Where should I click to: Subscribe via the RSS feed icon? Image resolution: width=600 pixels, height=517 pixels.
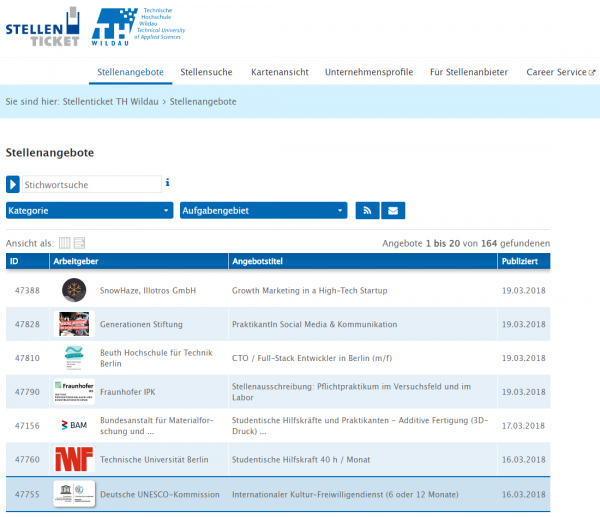pyautogui.click(x=367, y=210)
